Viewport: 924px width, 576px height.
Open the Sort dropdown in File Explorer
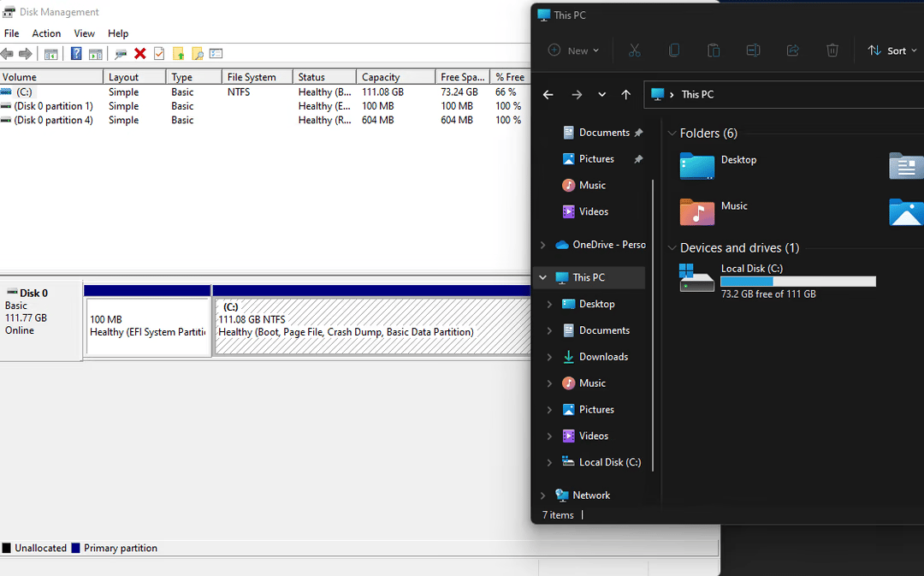pyautogui.click(x=892, y=50)
